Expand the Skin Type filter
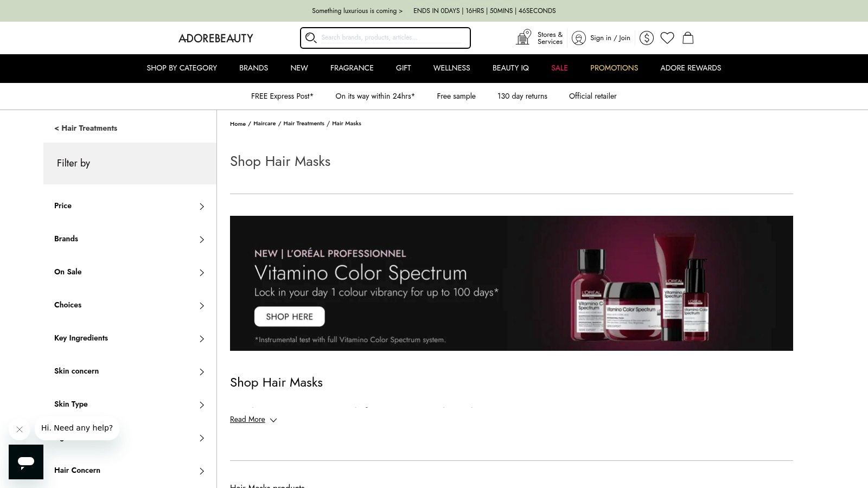The height and width of the screenshot is (488, 868). 130,404
